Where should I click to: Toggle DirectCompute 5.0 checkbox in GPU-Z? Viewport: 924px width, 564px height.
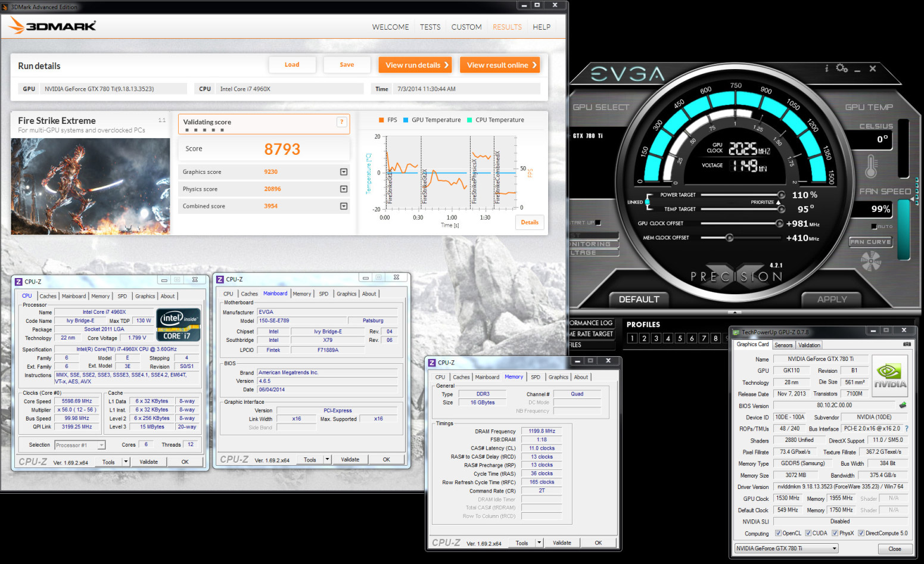click(x=861, y=533)
